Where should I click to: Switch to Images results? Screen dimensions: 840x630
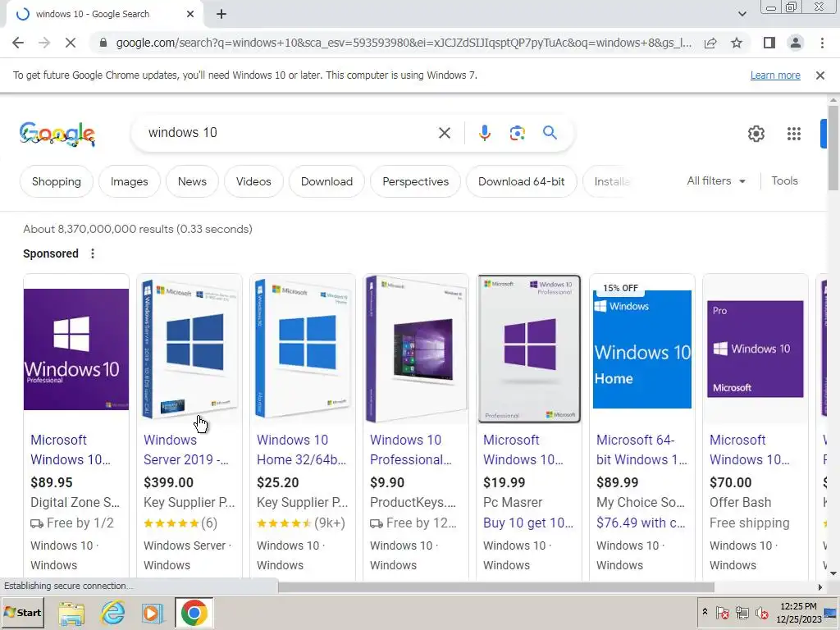click(x=129, y=181)
